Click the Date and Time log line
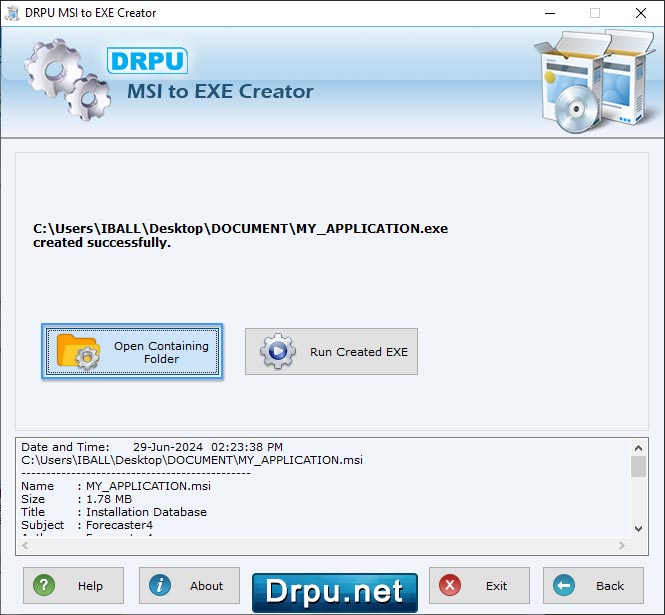Viewport: 665px width, 615px height. tap(152, 447)
